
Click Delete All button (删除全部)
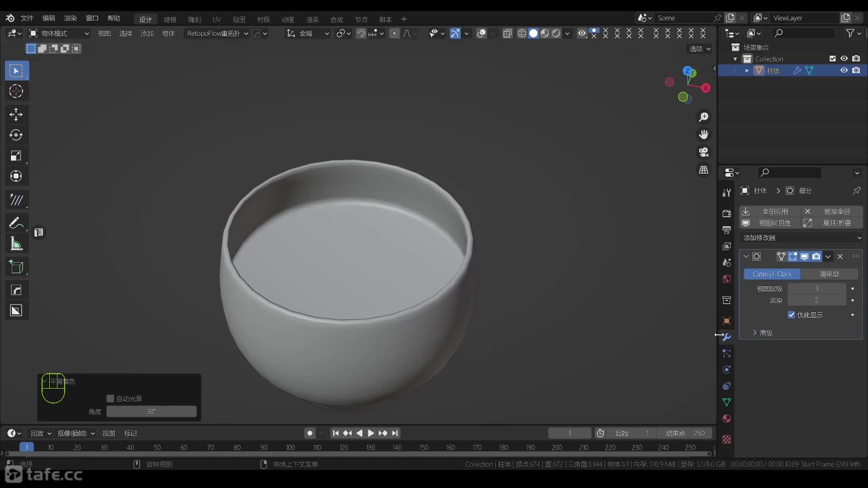832,211
